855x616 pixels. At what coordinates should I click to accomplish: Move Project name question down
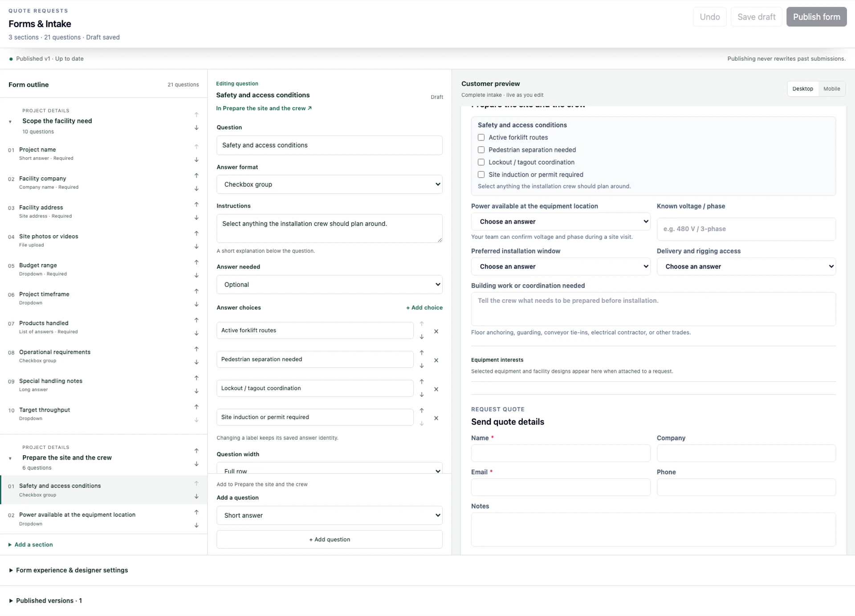196,160
